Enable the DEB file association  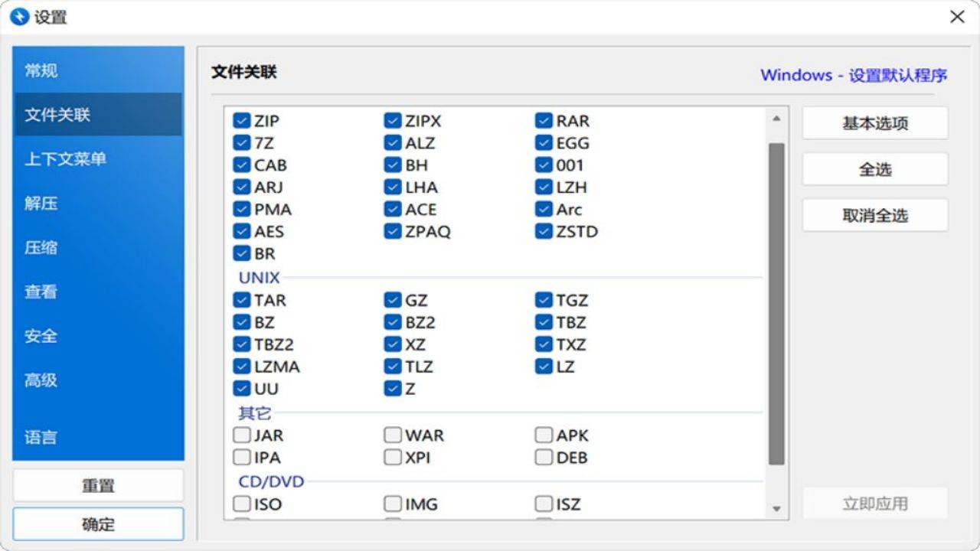click(544, 457)
